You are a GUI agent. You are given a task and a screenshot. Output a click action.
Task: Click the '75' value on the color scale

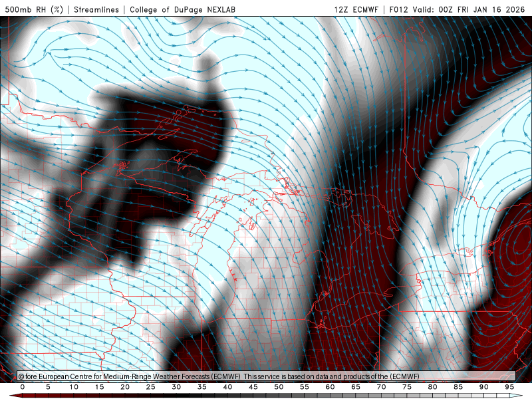[407, 387]
